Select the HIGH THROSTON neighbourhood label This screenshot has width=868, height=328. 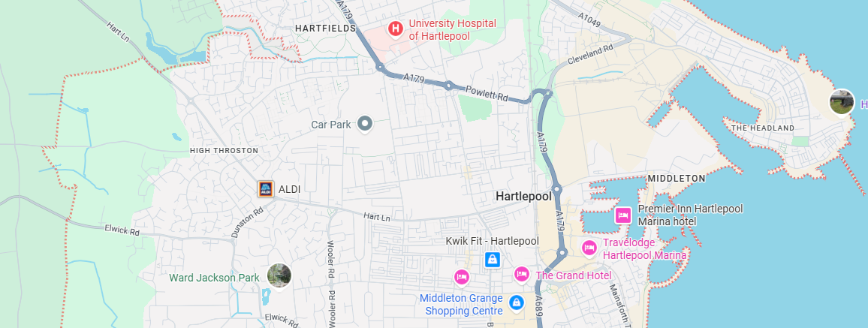pos(225,150)
